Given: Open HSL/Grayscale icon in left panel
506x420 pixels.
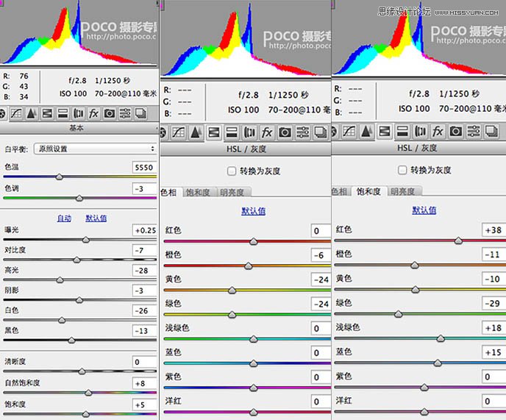Looking at the screenshot, I should [x=47, y=113].
